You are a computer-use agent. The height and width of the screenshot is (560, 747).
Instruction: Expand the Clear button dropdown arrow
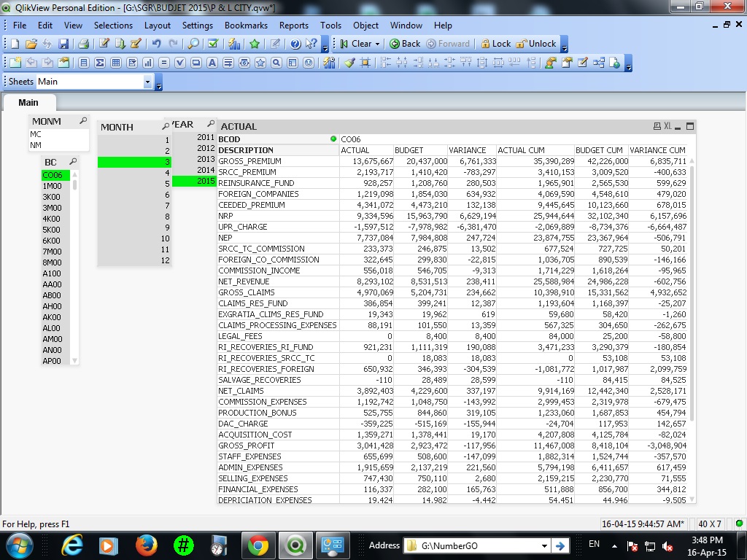pos(377,44)
